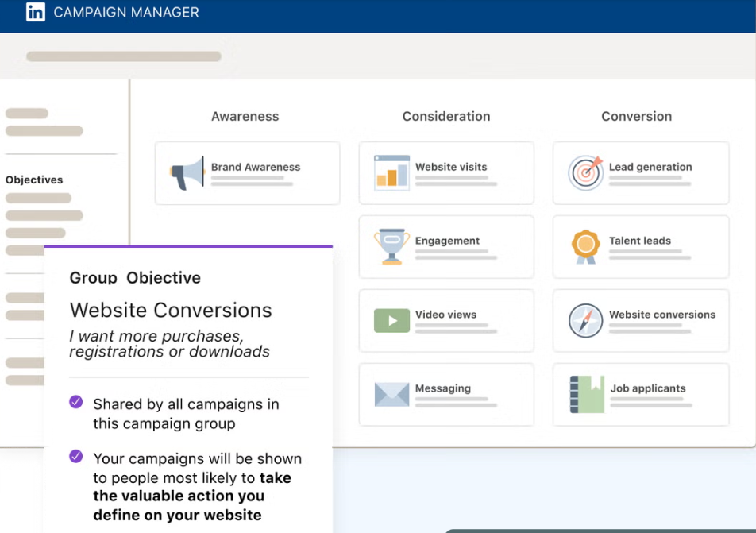Select the Messaging objective label
This screenshot has width=756, height=533.
[442, 388]
